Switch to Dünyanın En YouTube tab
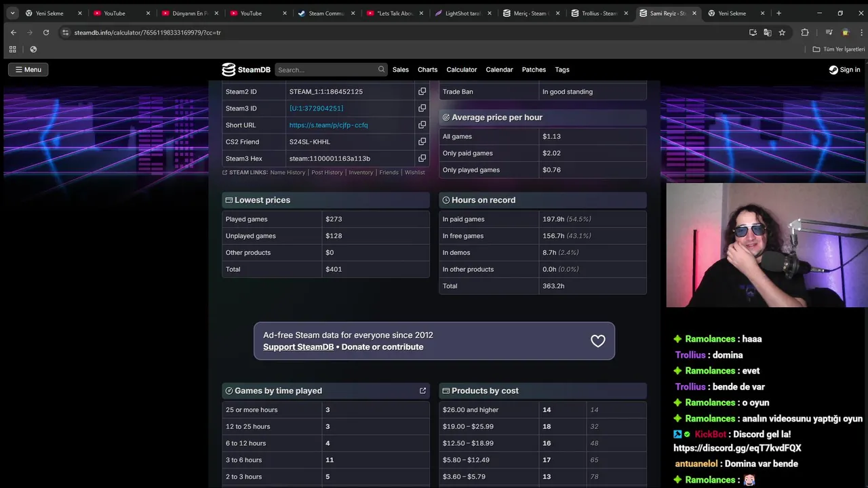Viewport: 868px width, 488px height. (x=189, y=13)
